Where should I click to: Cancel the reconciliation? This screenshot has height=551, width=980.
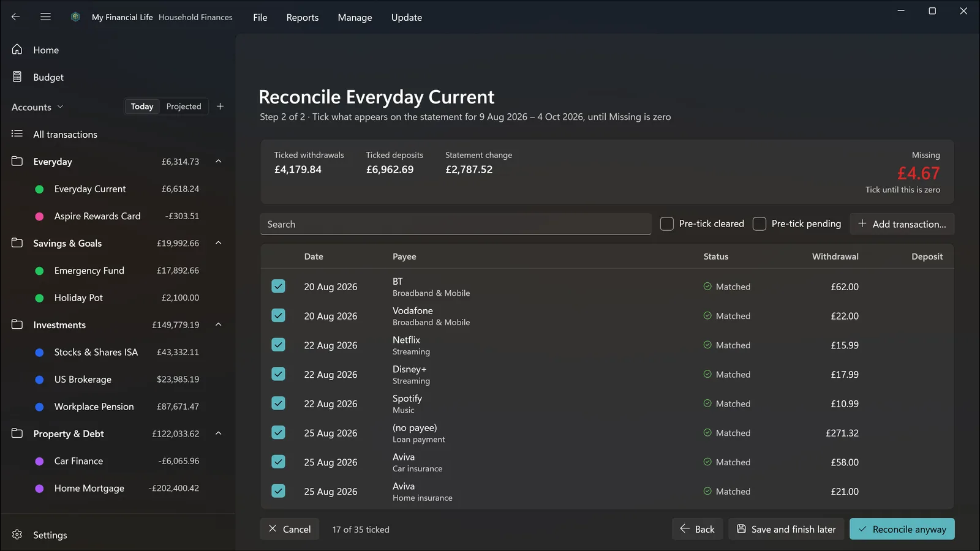[290, 529]
